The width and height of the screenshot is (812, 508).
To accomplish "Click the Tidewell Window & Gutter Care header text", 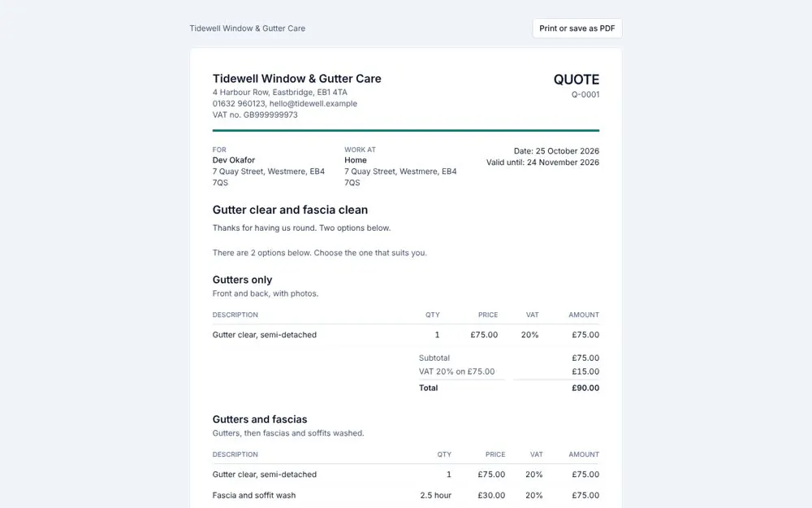I will point(247,28).
